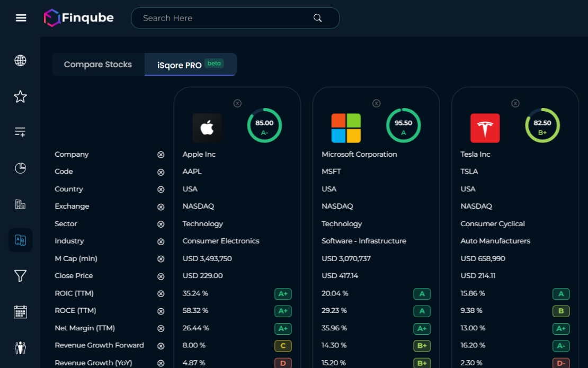Screen dimensions: 588x368
Task: Click the Microsoft logo thumbnail
Action: (x=346, y=128)
